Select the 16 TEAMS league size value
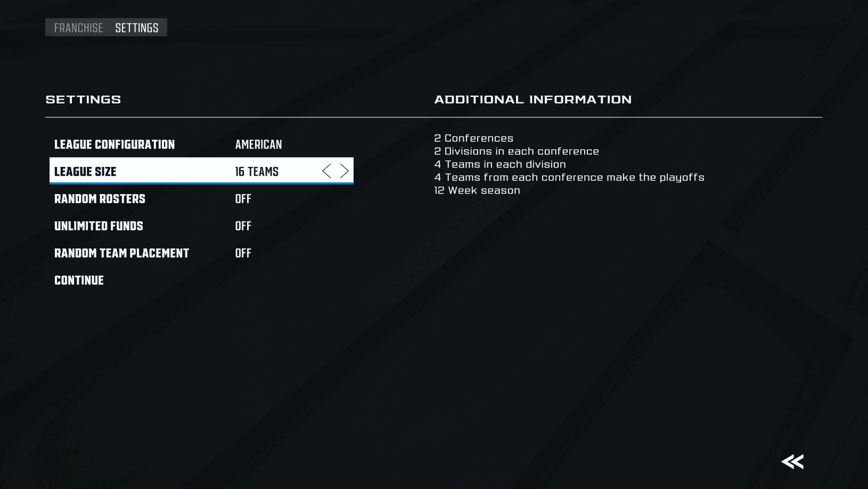This screenshot has height=489, width=868. tap(256, 172)
